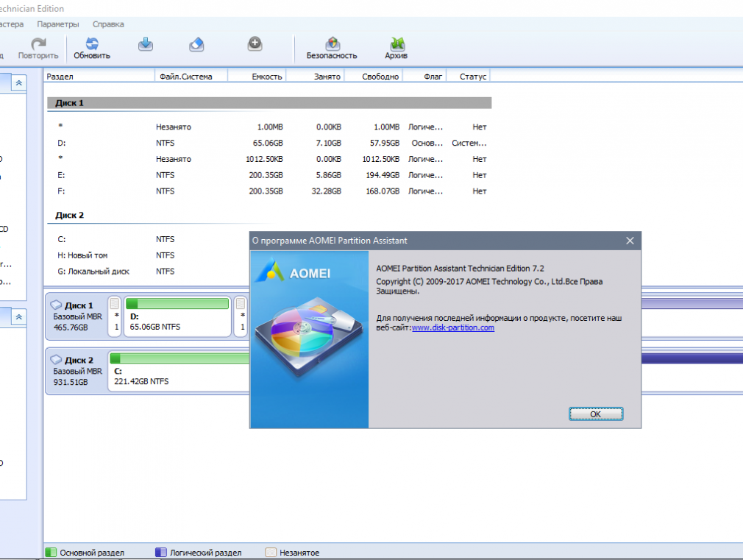
Task: Click the 931.51GB size label of Диск 2
Action: pos(71,382)
